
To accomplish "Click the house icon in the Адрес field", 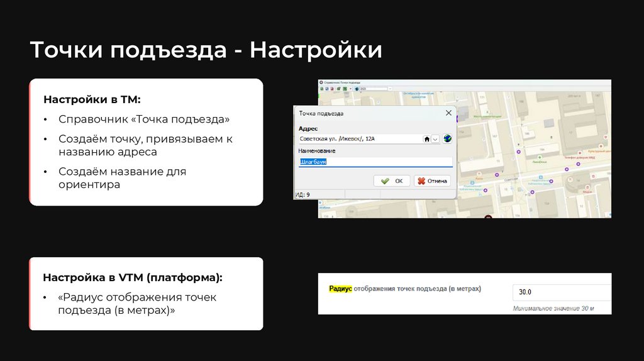I will (x=427, y=139).
